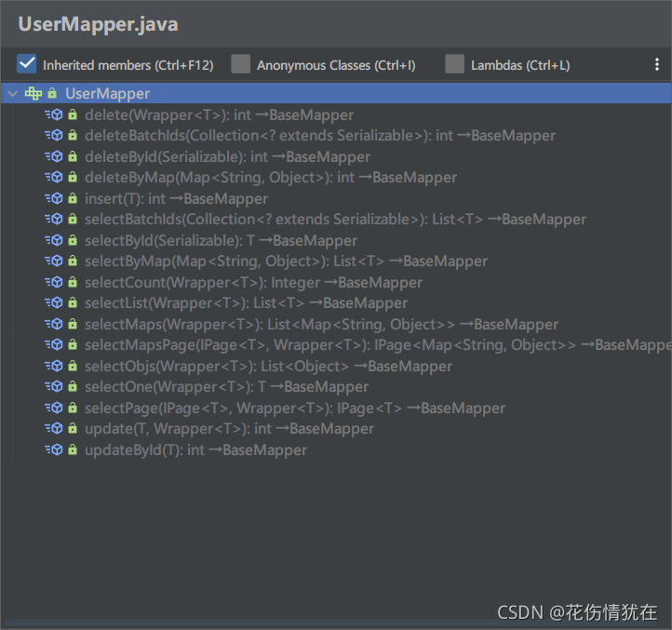Click method icon for selectPage(IPage<T>
This screenshot has width=672, height=630.
[54, 408]
